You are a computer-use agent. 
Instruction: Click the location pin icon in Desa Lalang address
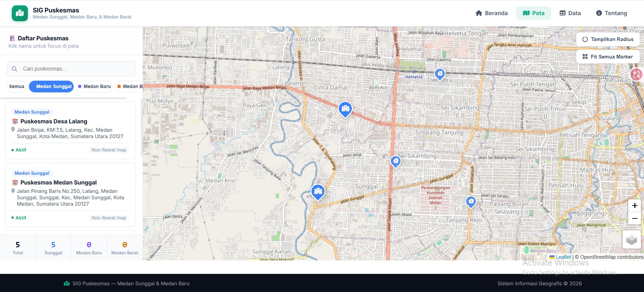(13, 130)
